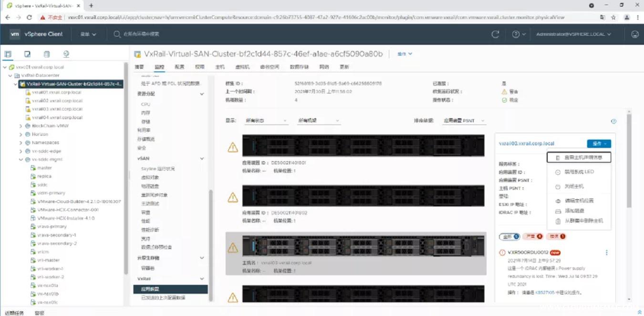Expand the Horizon resource pool
The image size is (644, 316).
tap(21, 134)
